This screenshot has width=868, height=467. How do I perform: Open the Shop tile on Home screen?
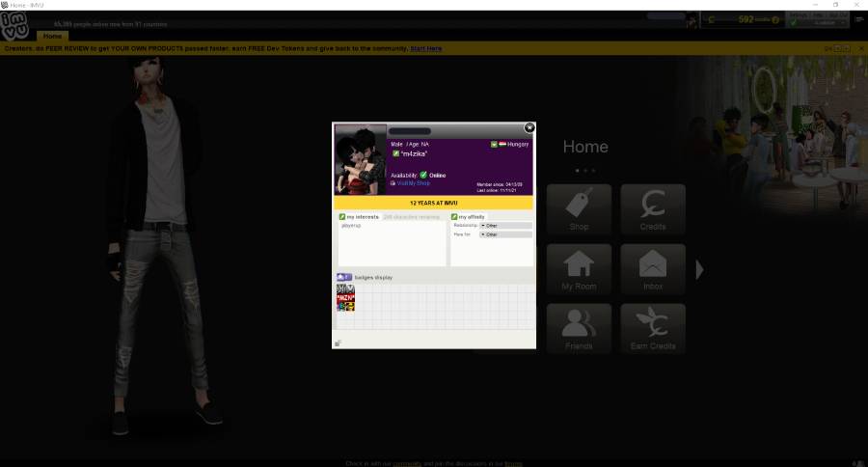tap(579, 209)
